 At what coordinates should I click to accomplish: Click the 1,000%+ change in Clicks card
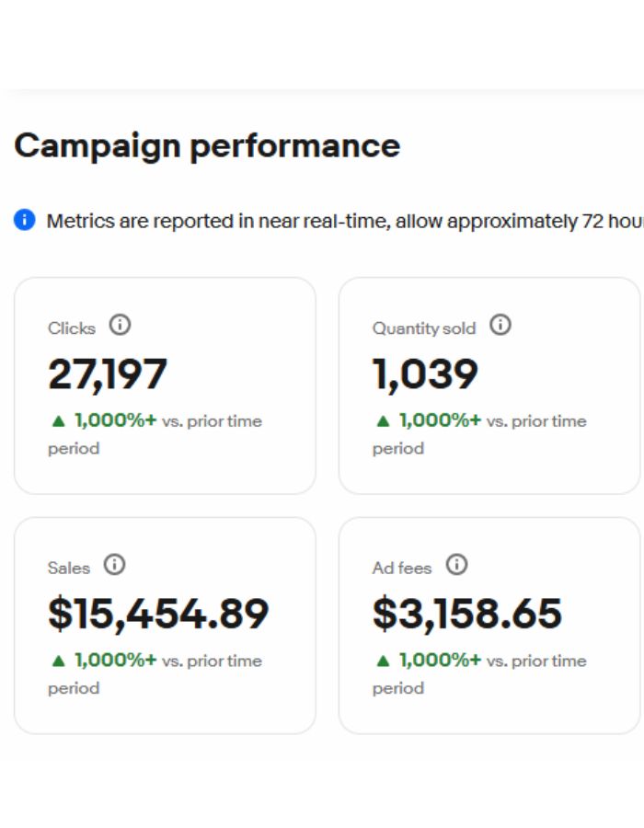[116, 421]
